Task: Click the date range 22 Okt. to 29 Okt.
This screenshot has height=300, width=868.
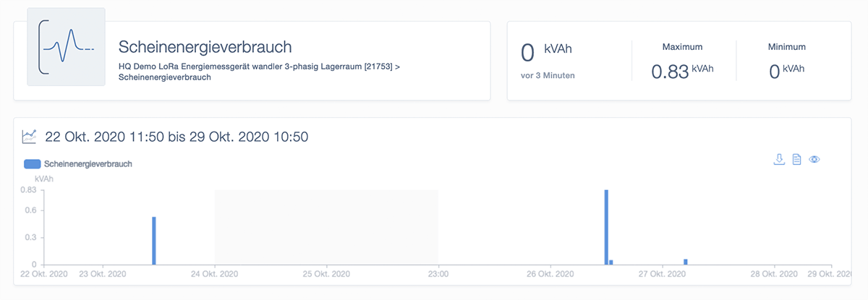Action: (x=177, y=137)
